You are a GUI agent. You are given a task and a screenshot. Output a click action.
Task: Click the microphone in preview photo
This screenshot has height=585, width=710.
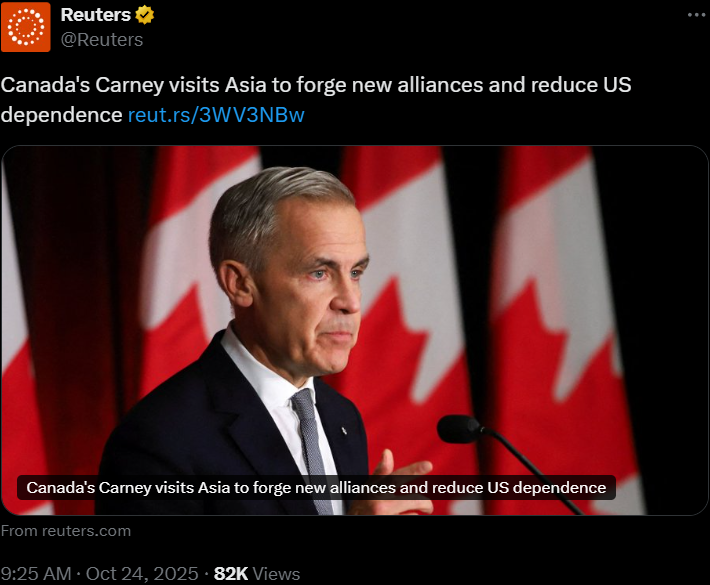click(x=460, y=429)
